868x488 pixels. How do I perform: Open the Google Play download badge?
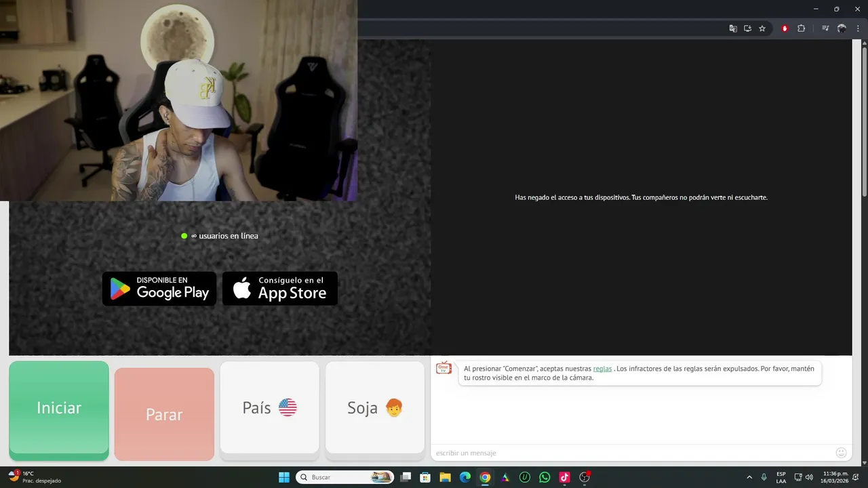[x=159, y=289]
